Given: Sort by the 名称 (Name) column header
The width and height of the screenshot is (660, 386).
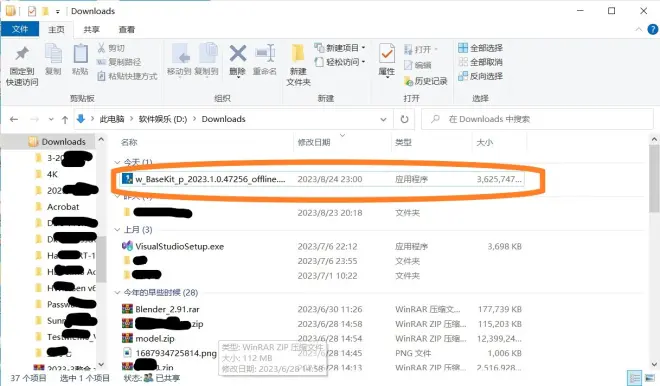Looking at the screenshot, I should pos(129,142).
